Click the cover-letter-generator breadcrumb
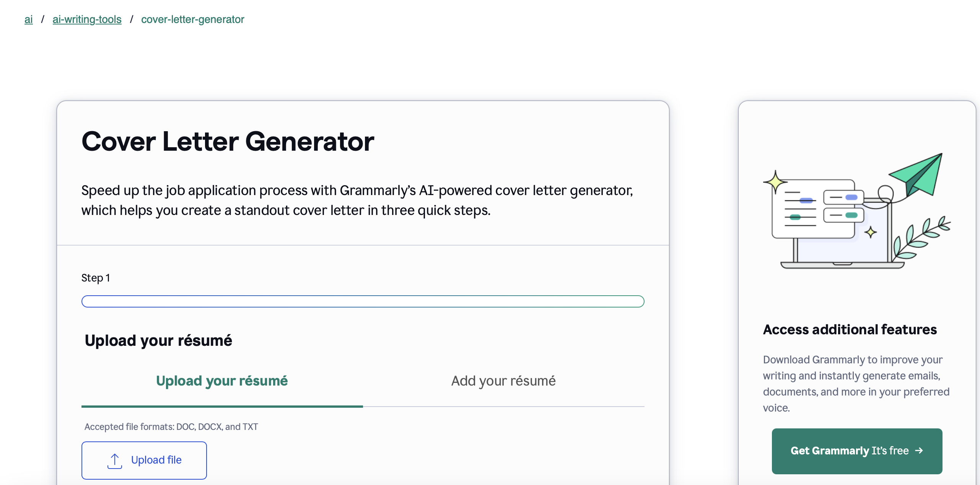Screen dimensions: 980x485 (192, 20)
